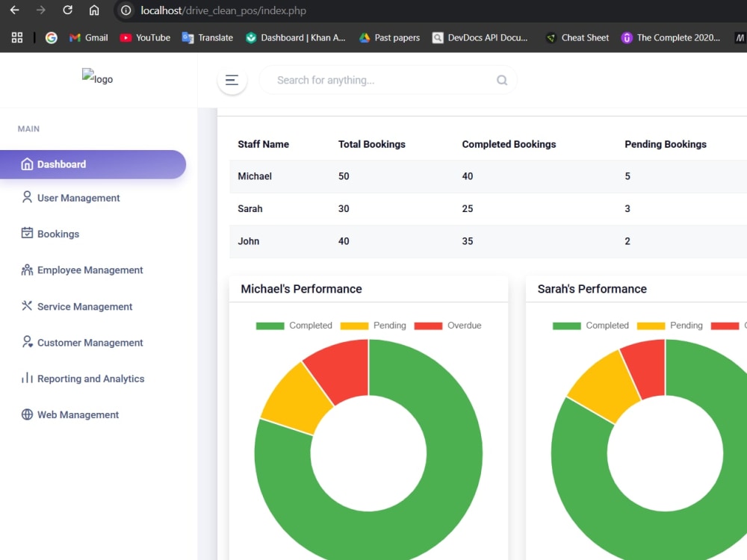Open Employee Management in sidebar

[x=82, y=270]
